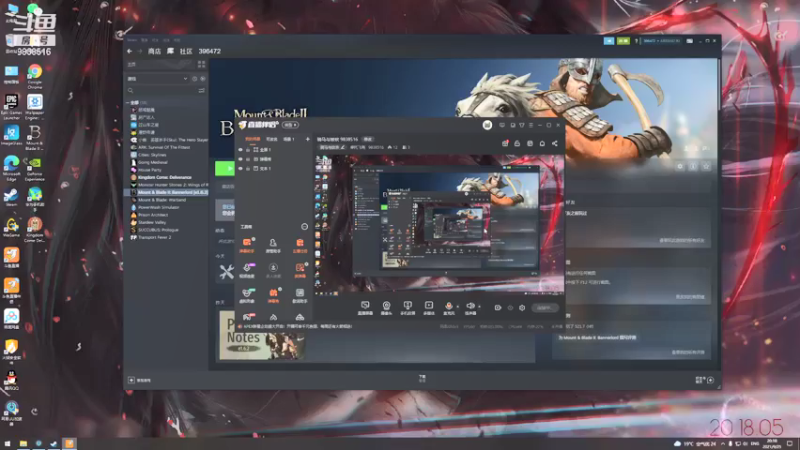Toggle speaker volume icon in streaming toolbar

point(470,307)
